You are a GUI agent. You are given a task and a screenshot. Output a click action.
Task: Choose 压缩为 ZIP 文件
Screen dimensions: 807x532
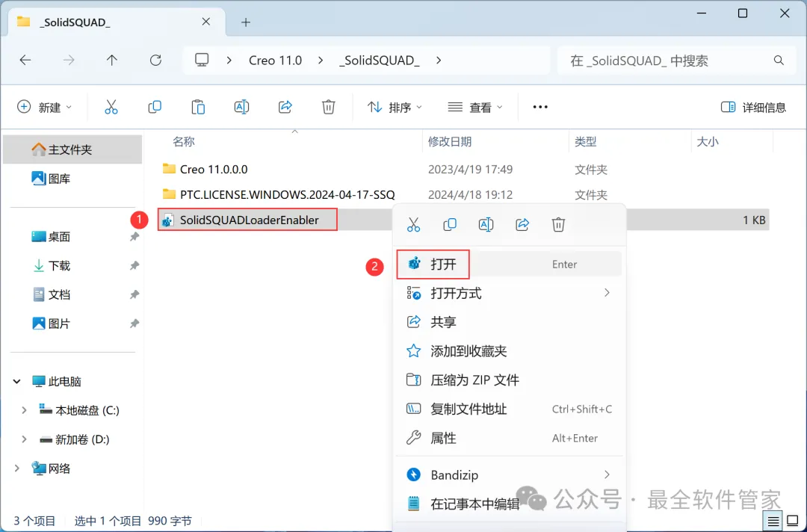click(509, 380)
